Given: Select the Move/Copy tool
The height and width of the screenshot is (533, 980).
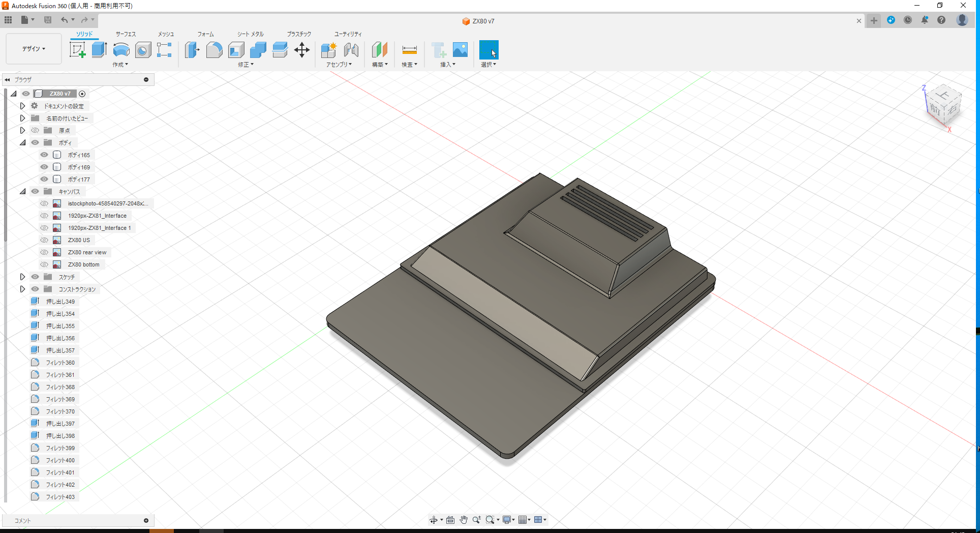Looking at the screenshot, I should coord(301,49).
